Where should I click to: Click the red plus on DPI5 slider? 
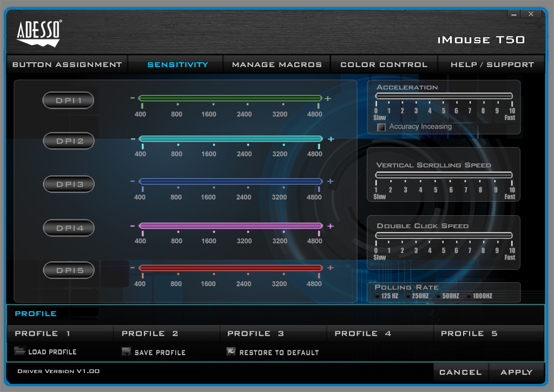(330, 268)
